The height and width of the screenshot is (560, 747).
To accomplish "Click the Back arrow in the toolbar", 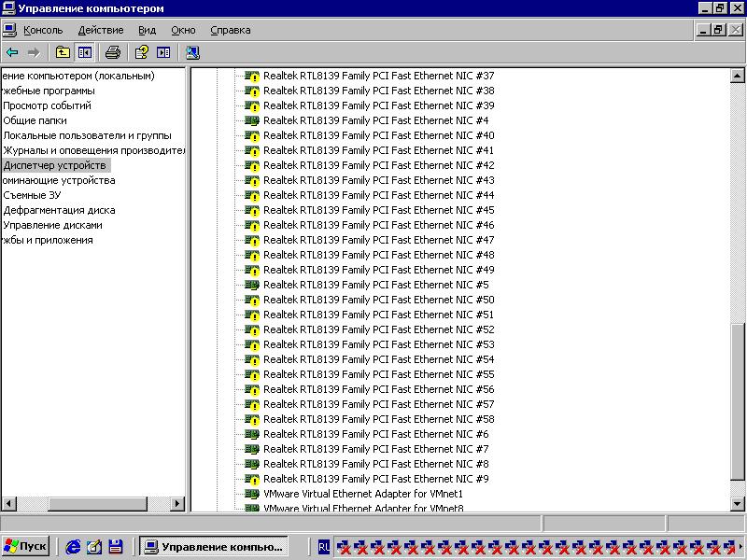I will tap(12, 52).
